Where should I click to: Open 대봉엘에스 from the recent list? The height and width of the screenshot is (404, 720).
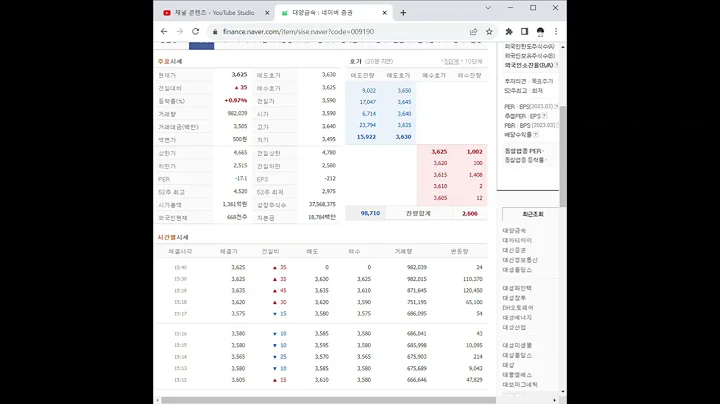click(x=517, y=375)
